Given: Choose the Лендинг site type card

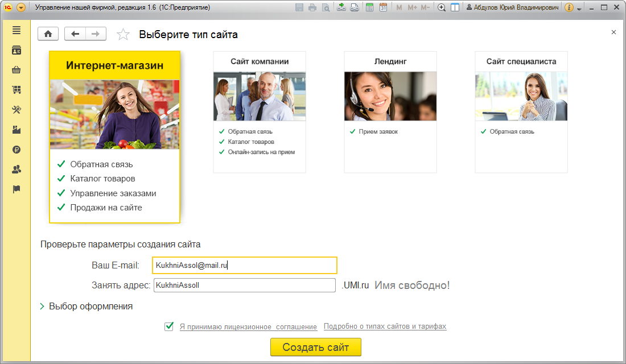Looking at the screenshot, I should tap(390, 111).
